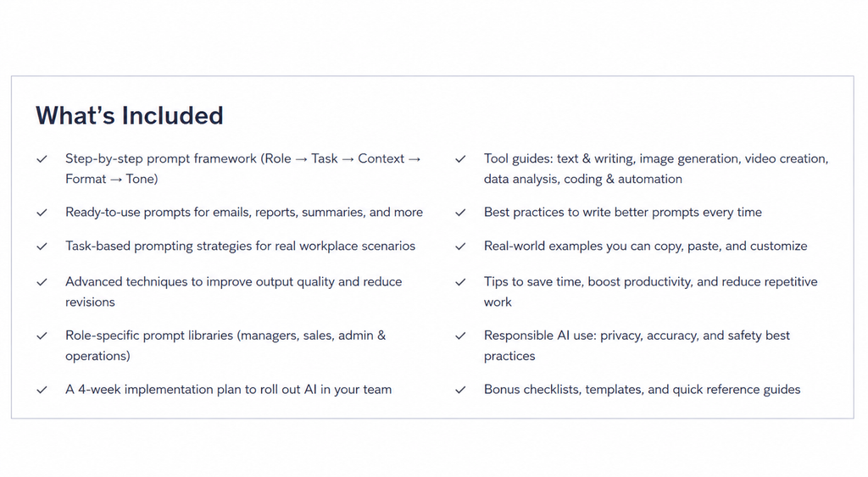Click checkmark next to Bonus checklists item

(460, 390)
